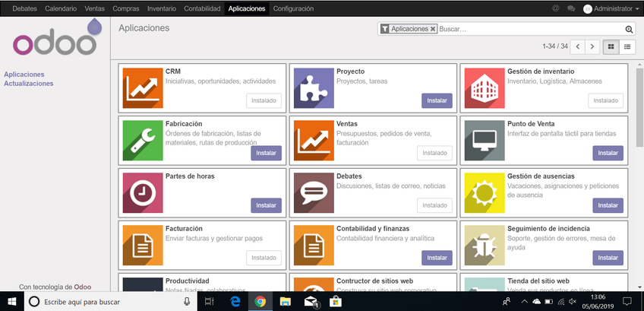Launch Microsoft Edge from taskbar
Viewport: 644px width, 311px height.
click(x=235, y=302)
